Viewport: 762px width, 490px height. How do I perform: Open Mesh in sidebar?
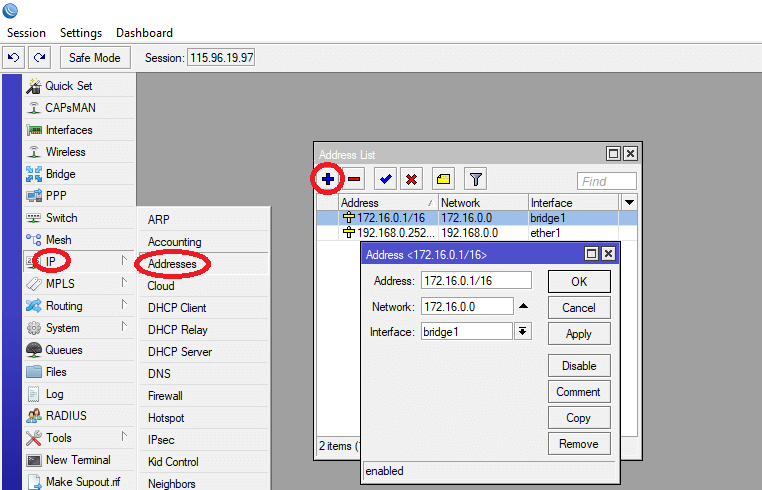79,240
